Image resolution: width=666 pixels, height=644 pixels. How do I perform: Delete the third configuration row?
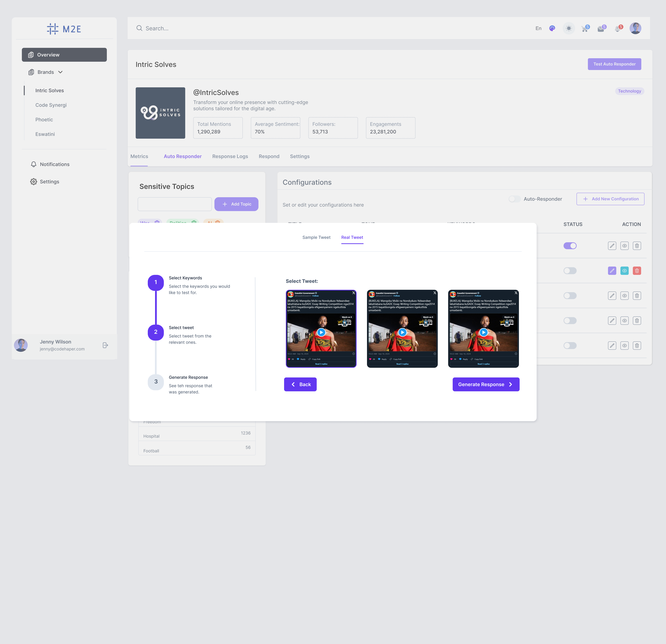[637, 296]
